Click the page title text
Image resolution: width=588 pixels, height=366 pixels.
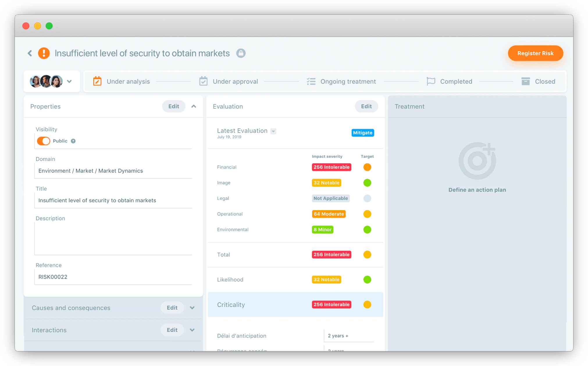click(142, 53)
